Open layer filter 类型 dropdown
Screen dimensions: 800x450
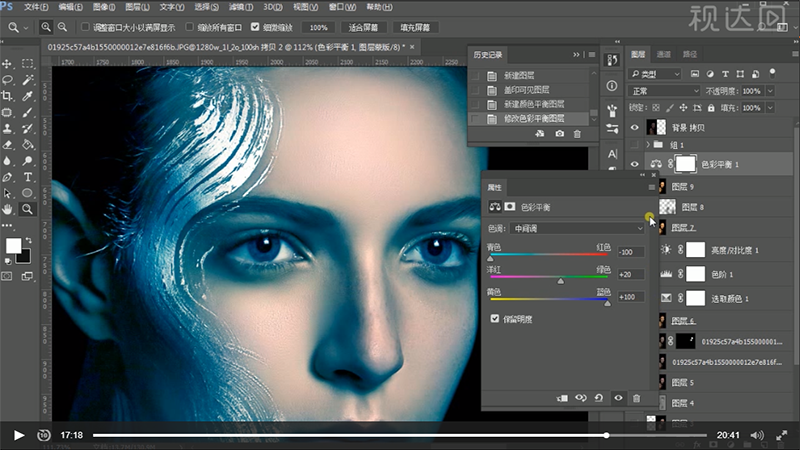(655, 74)
